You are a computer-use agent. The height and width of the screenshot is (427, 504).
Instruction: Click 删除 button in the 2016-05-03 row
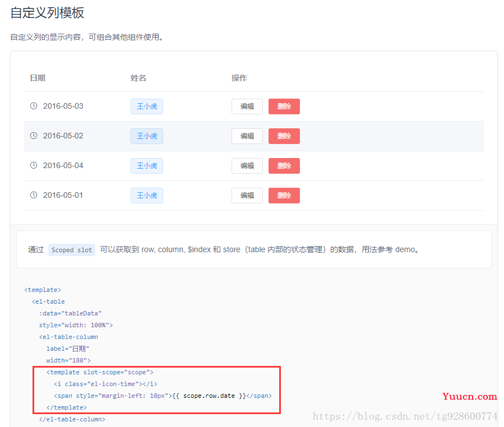[x=284, y=106]
